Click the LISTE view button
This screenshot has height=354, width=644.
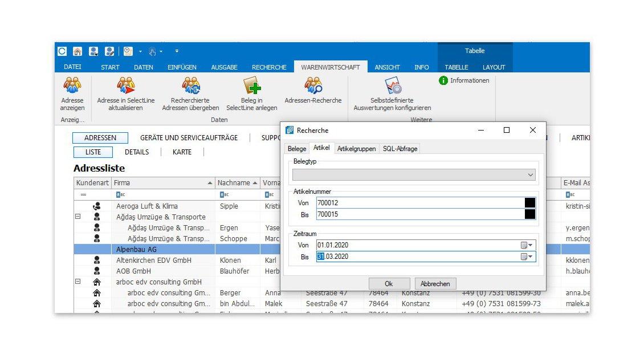tap(93, 152)
